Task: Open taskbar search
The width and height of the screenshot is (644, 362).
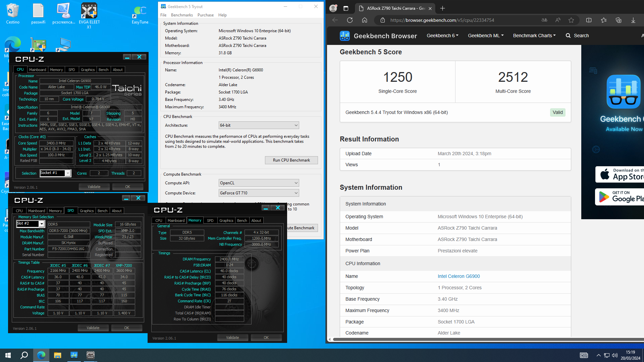Action: 24,355
